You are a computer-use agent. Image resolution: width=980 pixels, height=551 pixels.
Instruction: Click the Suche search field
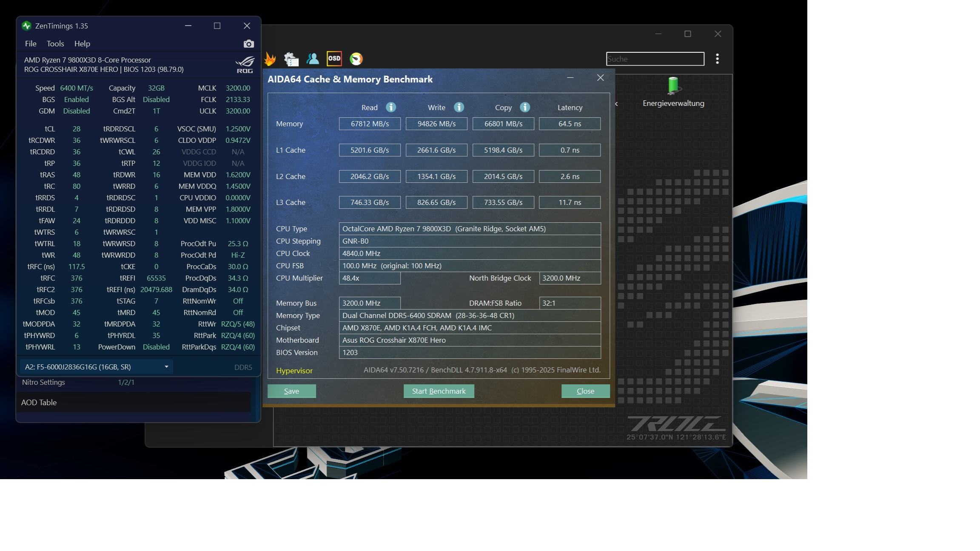[655, 59]
